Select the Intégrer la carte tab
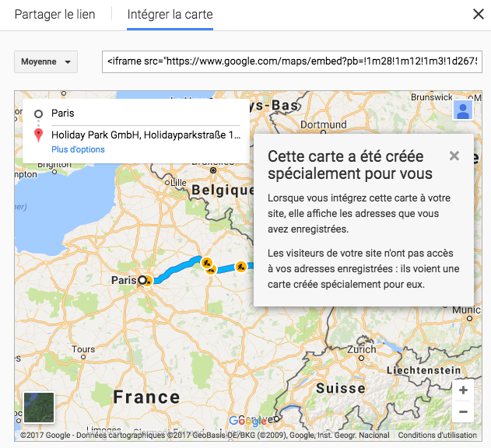491x448 pixels. (x=170, y=15)
